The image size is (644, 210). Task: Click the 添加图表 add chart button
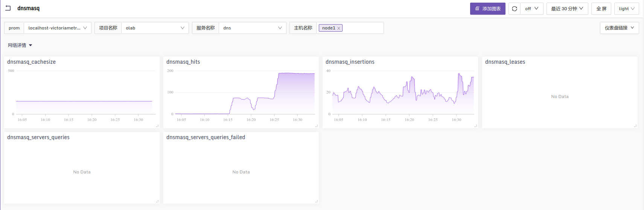[x=487, y=9]
